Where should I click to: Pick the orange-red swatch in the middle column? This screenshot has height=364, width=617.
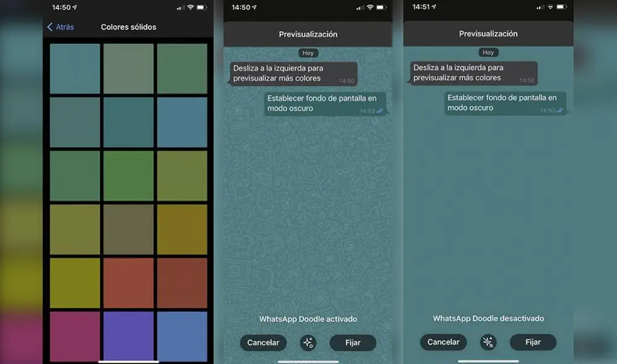pyautogui.click(x=128, y=283)
